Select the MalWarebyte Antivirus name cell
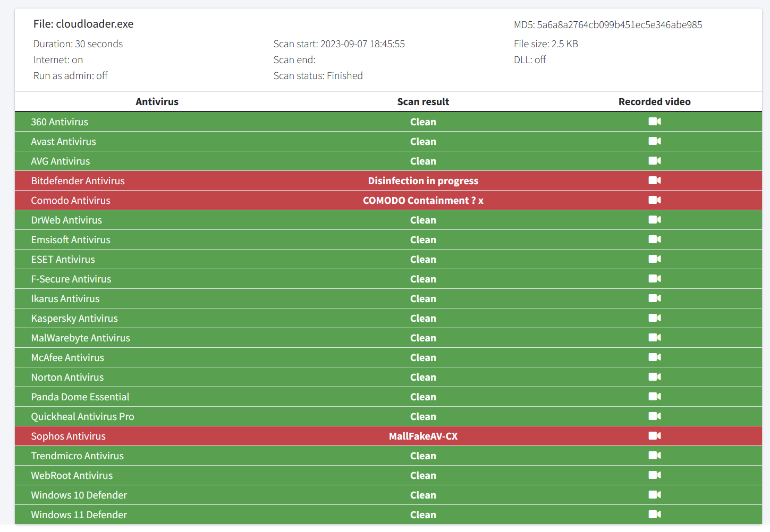This screenshot has height=532, width=770. coord(80,338)
